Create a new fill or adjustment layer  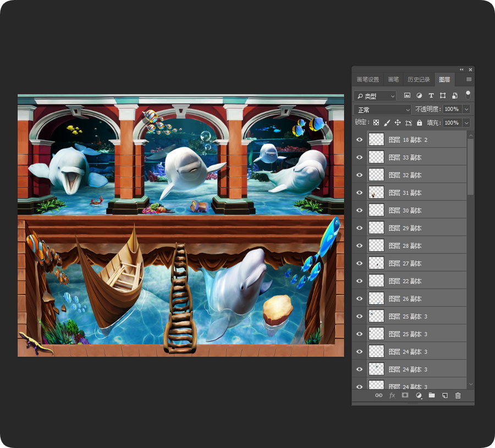[x=419, y=395]
